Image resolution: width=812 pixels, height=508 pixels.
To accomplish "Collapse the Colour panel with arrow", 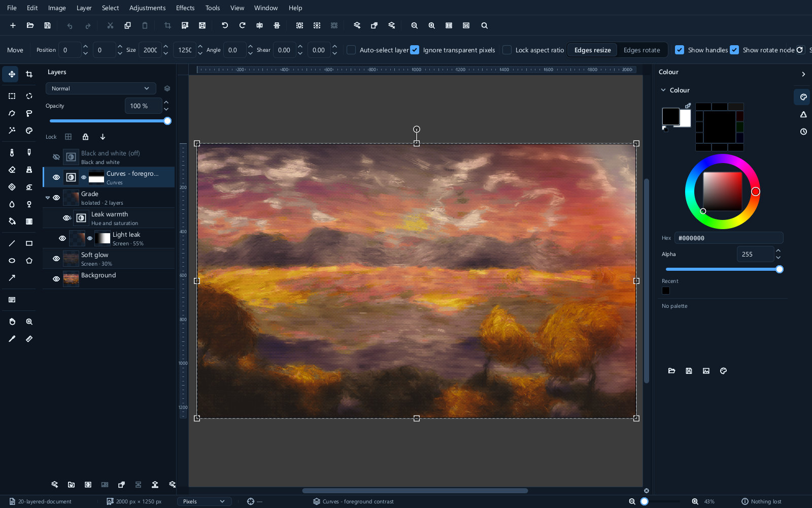I will tap(803, 74).
